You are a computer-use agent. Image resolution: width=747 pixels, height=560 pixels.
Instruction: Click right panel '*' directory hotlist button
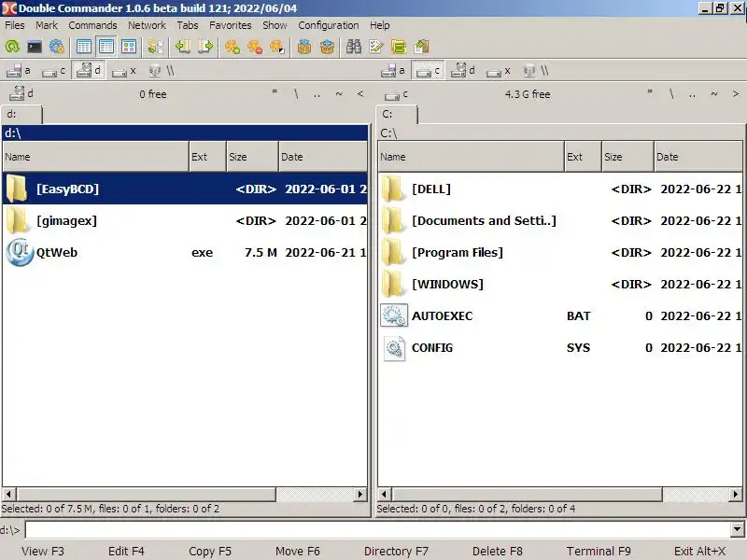click(650, 92)
